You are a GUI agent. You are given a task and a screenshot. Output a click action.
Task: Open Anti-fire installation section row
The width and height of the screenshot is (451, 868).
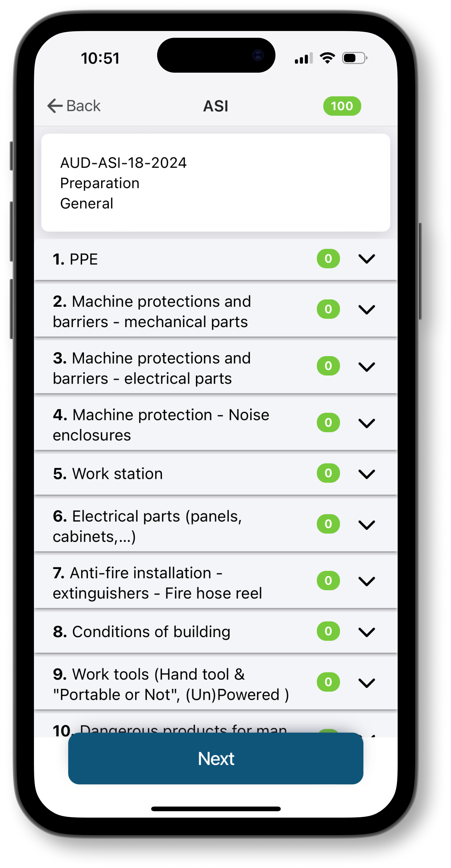pos(152,583)
